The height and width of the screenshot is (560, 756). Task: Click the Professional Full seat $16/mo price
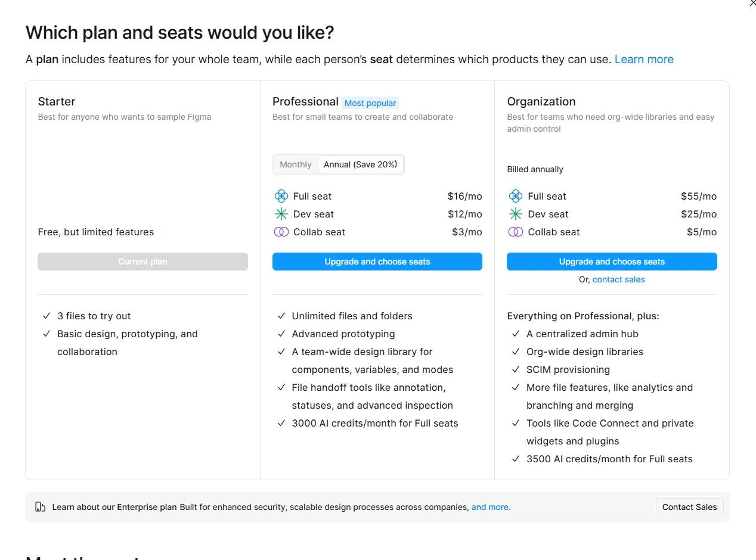click(464, 196)
